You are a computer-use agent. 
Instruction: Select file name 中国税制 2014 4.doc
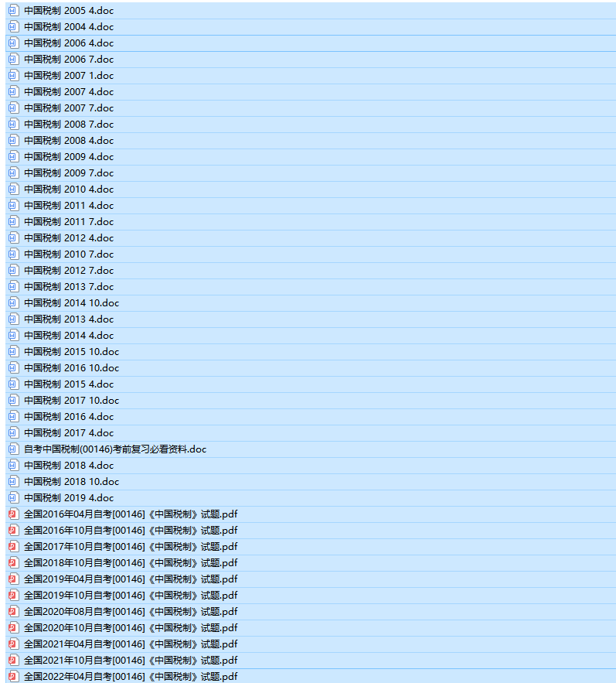69,336
